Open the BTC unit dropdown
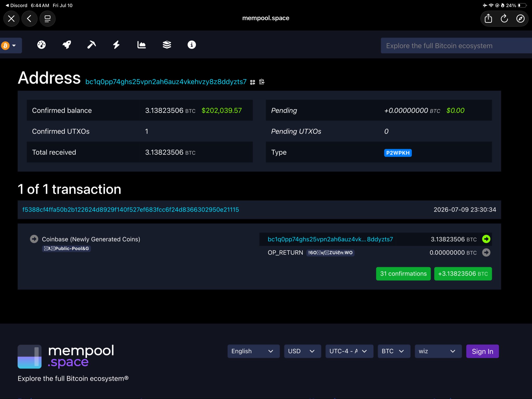 pyautogui.click(x=394, y=351)
